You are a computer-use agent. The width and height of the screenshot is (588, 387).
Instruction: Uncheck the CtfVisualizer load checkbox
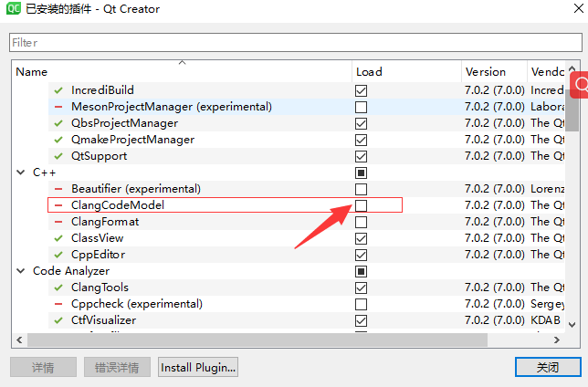pyautogui.click(x=362, y=320)
